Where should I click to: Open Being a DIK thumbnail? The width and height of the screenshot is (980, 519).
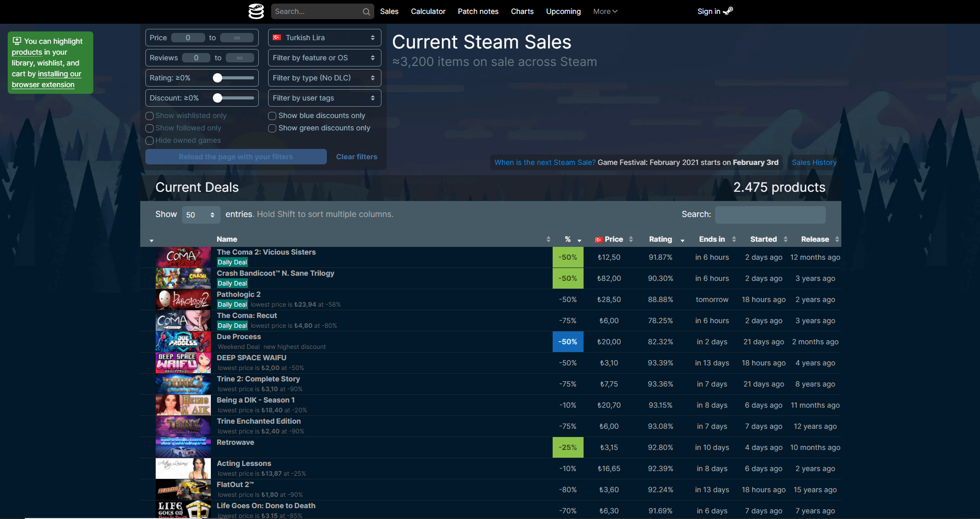coord(183,405)
